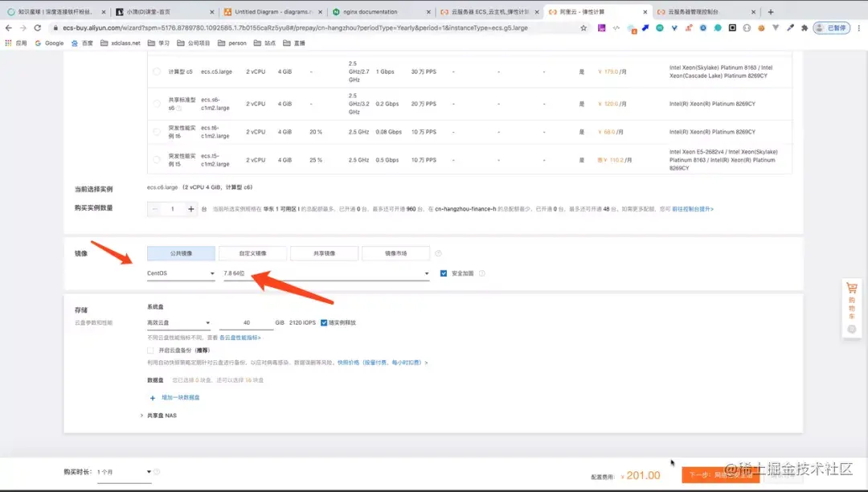This screenshot has height=492, width=868.
Task: Open the apps grid shortcut in bookmarks bar
Action: [x=16, y=43]
